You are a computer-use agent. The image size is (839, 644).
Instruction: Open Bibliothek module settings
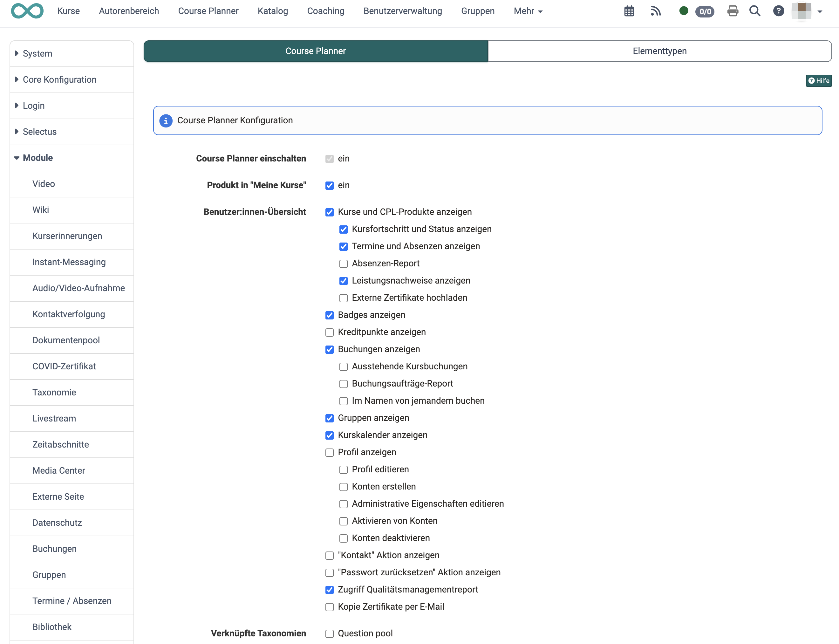click(72, 627)
